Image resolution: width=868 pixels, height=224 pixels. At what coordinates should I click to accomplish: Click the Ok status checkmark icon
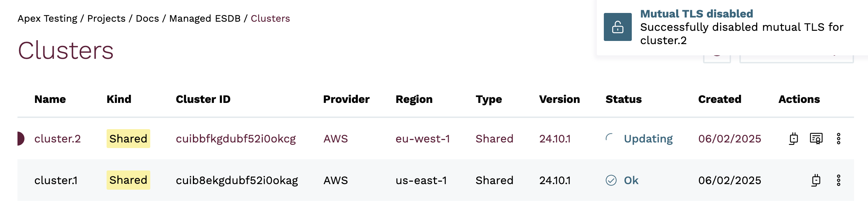tap(611, 180)
